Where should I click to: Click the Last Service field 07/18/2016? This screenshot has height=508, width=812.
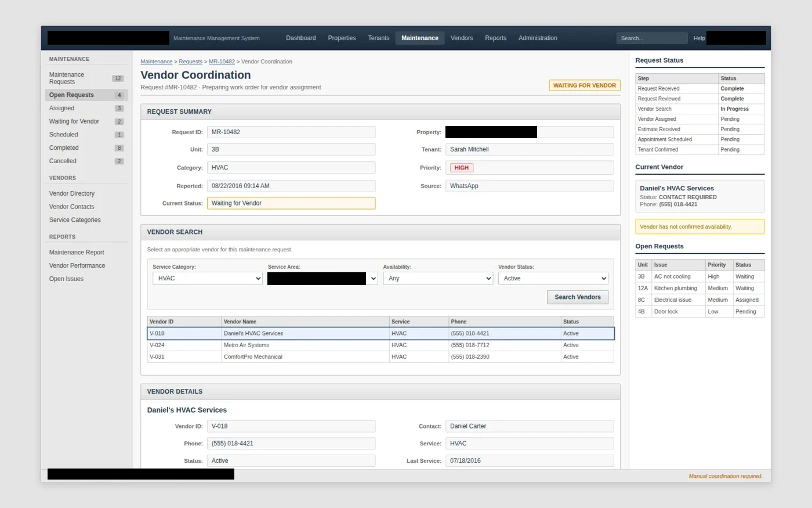coord(530,461)
